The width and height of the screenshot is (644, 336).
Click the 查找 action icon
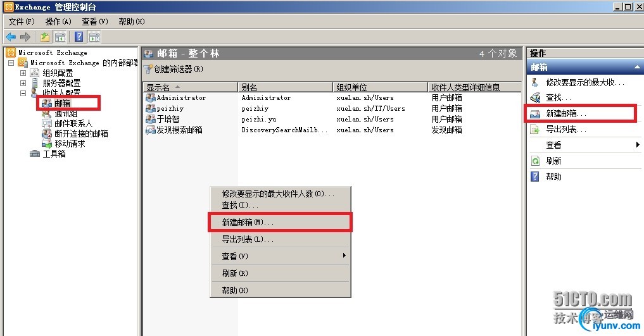pos(535,97)
